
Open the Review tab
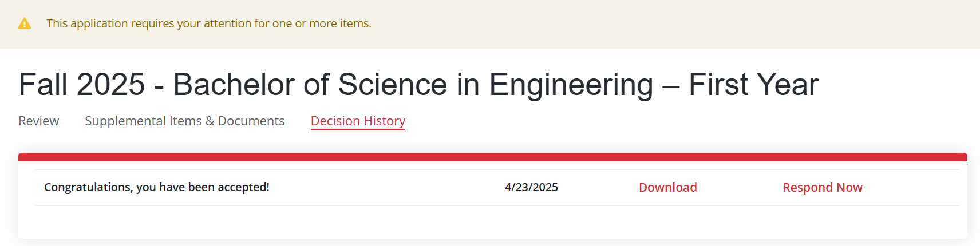click(x=39, y=121)
